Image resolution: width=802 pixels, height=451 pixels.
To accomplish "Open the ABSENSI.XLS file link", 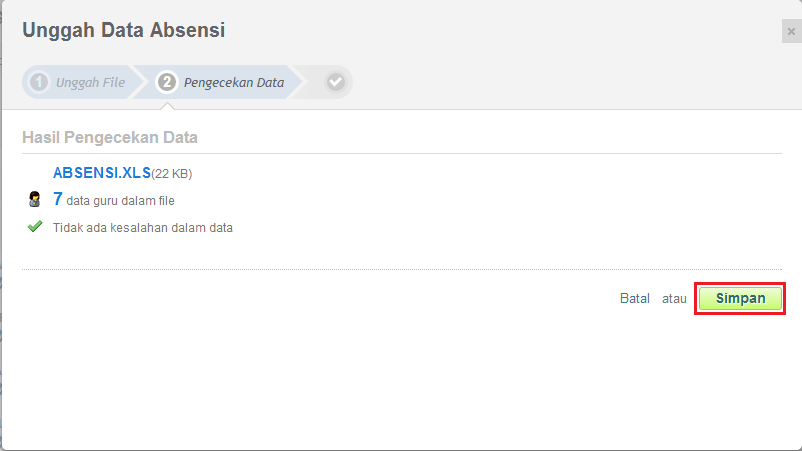I will click(x=101, y=173).
